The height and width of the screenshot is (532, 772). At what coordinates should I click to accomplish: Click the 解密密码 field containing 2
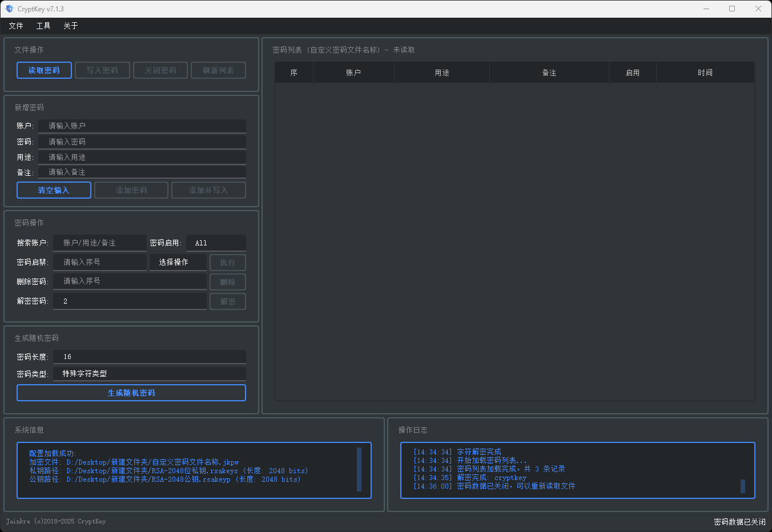(x=130, y=301)
